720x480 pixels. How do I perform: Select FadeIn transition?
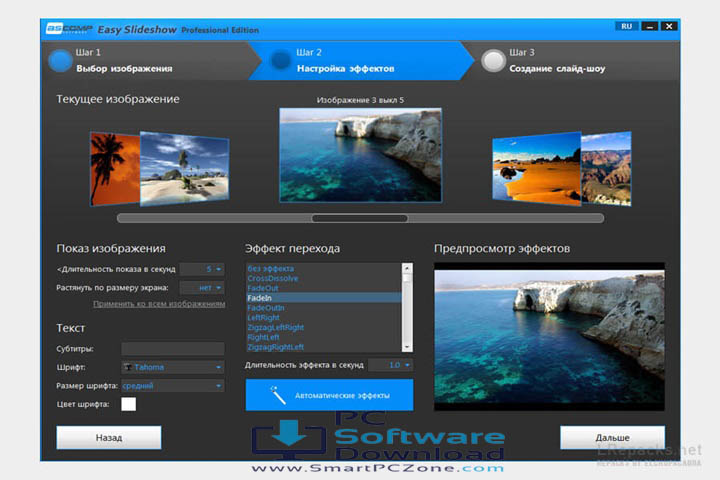pyautogui.click(x=324, y=298)
